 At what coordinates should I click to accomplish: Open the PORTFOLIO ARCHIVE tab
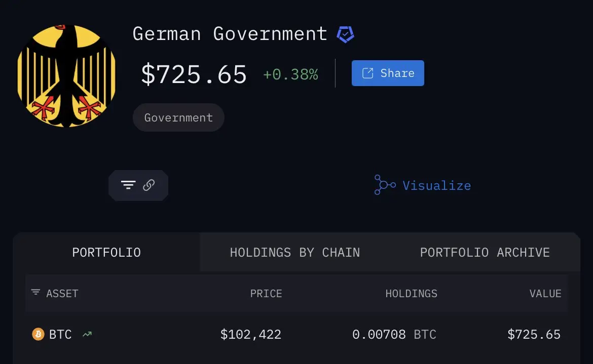click(x=485, y=252)
